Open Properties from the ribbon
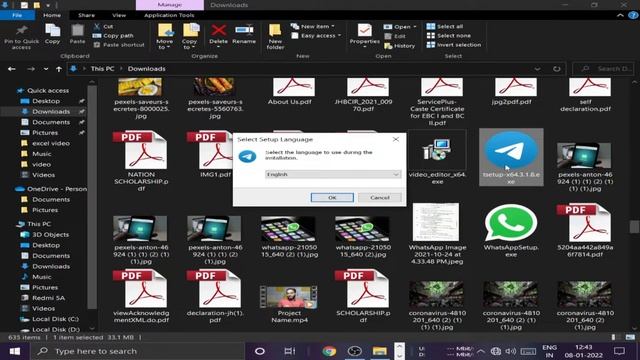The image size is (640, 360). 364,35
